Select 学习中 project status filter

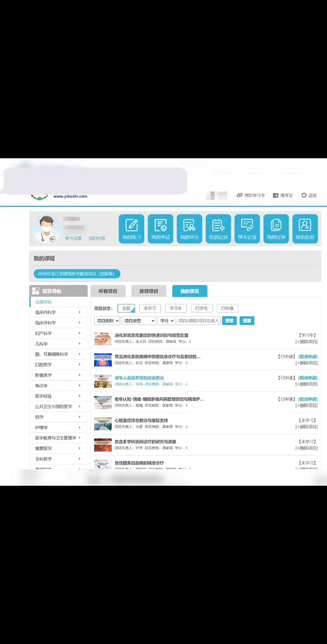tap(175, 308)
